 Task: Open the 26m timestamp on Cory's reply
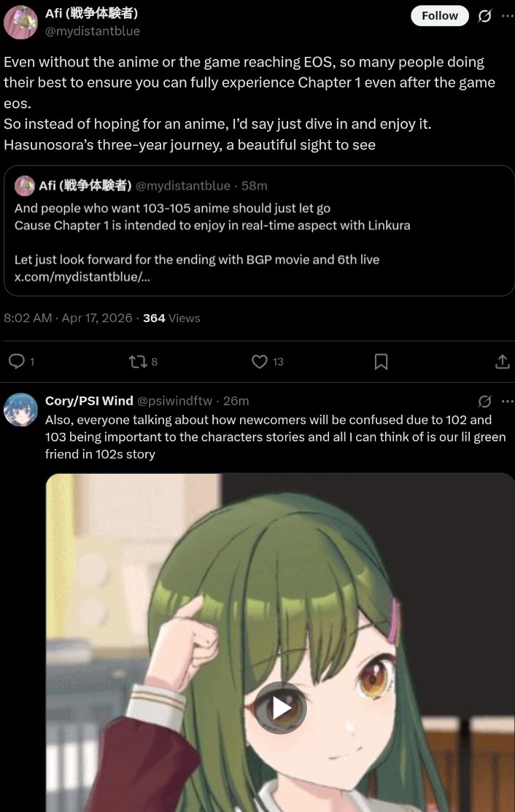click(236, 401)
